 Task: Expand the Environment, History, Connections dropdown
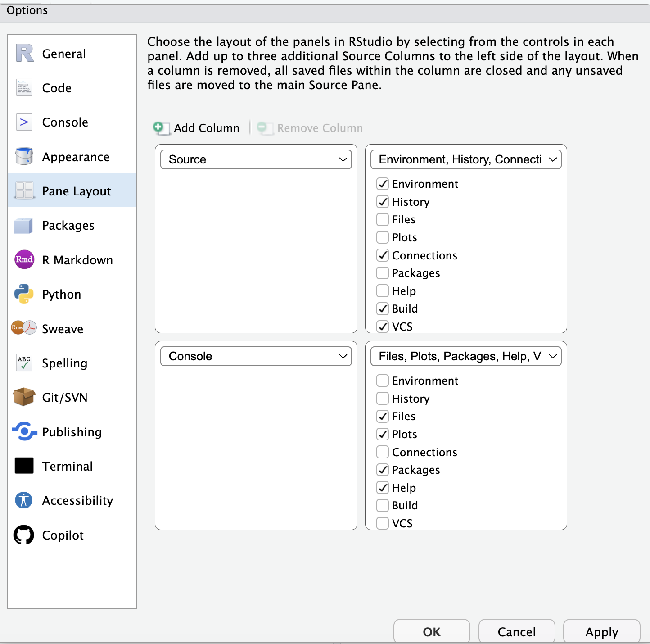[x=465, y=159]
